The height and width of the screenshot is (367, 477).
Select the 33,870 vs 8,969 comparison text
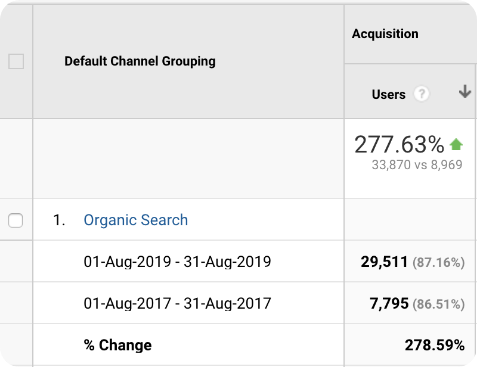click(417, 165)
